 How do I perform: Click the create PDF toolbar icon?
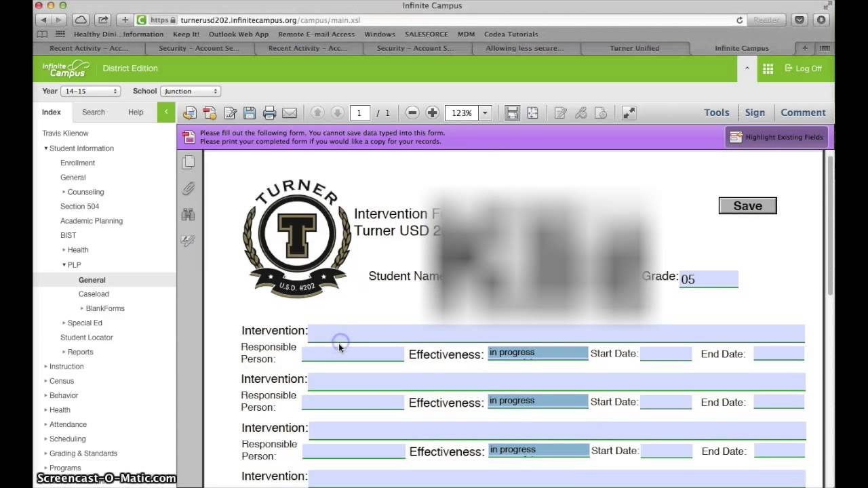tap(210, 113)
